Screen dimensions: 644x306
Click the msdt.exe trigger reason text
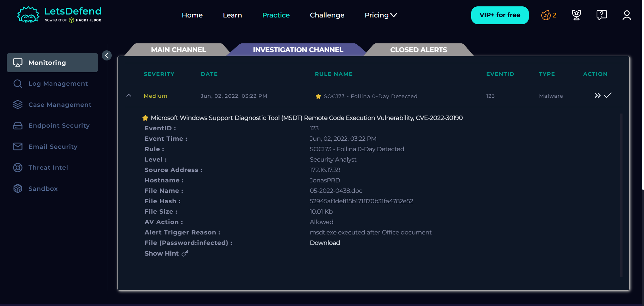(x=370, y=232)
